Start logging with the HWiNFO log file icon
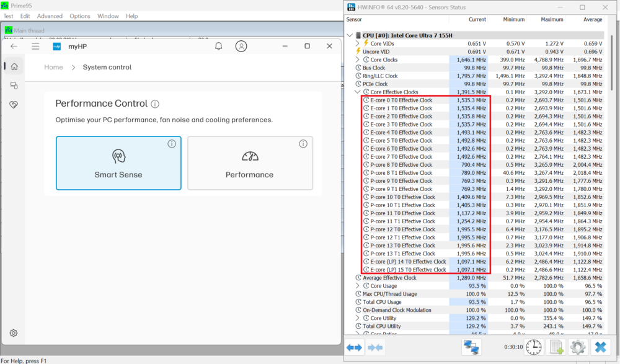The width and height of the screenshot is (620, 364). click(x=556, y=347)
